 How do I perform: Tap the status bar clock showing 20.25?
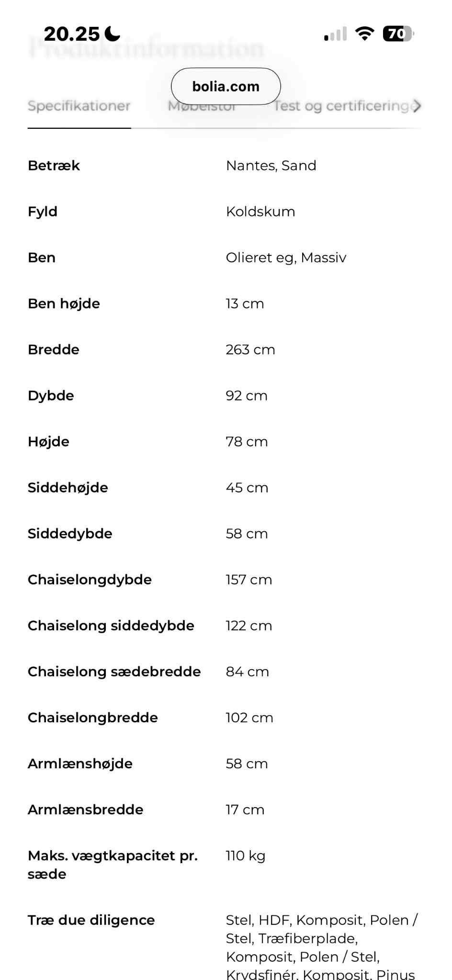[x=72, y=34]
